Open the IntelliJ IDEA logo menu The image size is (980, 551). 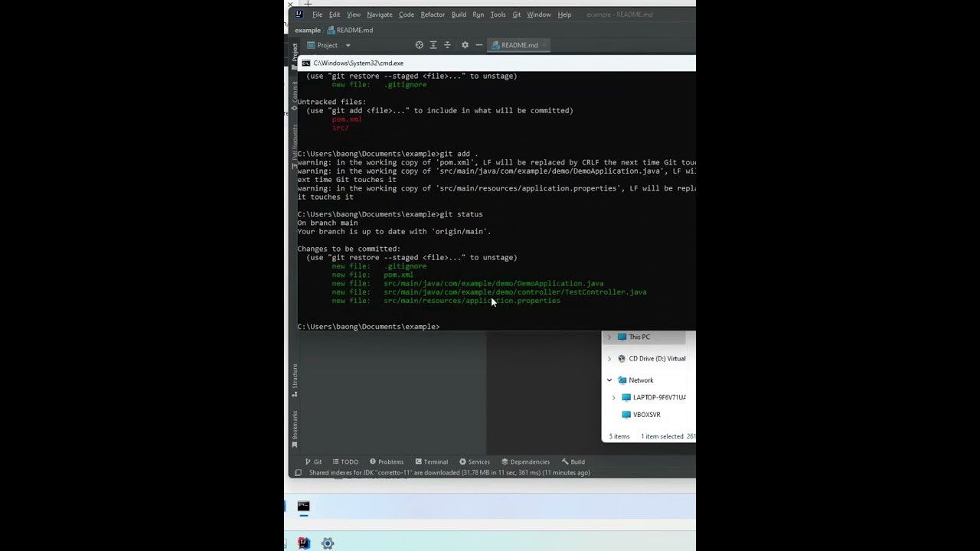[299, 14]
